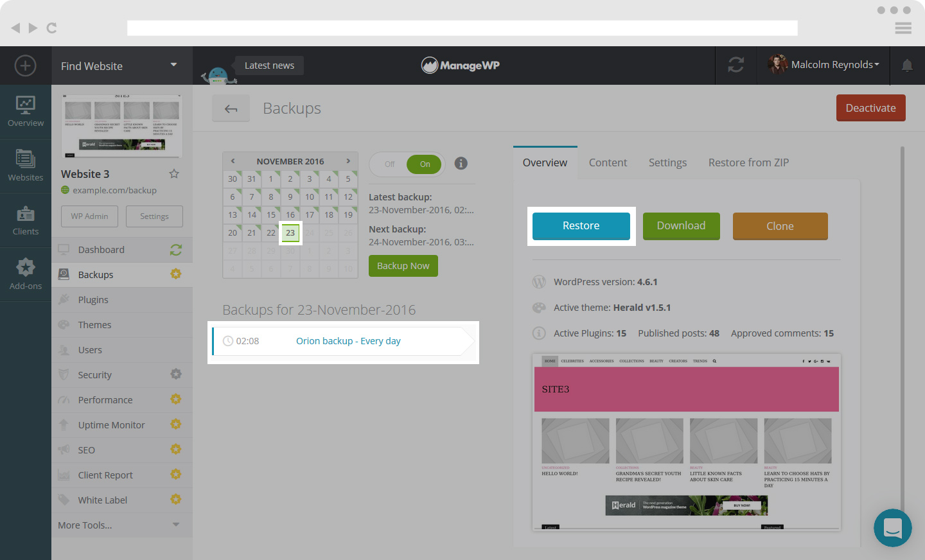The height and width of the screenshot is (560, 925).
Task: Open Users in site menu
Action: pyautogui.click(x=122, y=350)
